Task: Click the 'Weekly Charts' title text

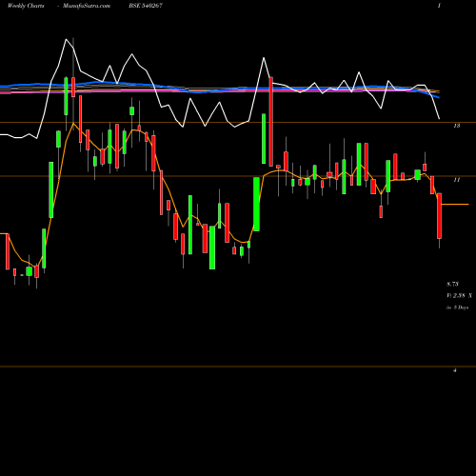Action: pyautogui.click(x=26, y=6)
